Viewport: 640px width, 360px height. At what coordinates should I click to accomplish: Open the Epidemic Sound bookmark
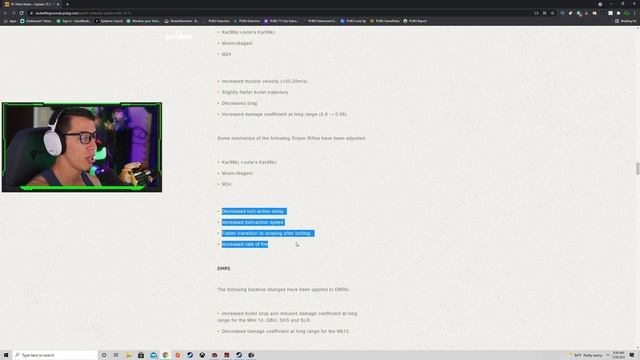[109, 21]
